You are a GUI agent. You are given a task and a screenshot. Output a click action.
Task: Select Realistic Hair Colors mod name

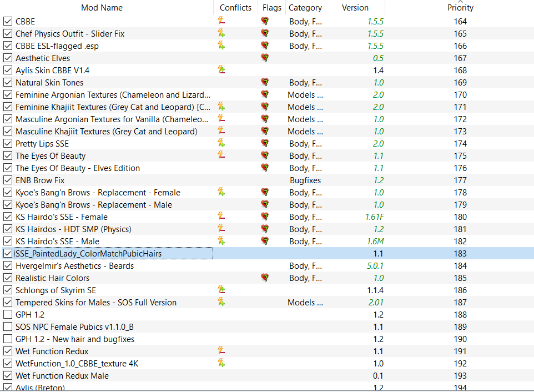pos(52,278)
